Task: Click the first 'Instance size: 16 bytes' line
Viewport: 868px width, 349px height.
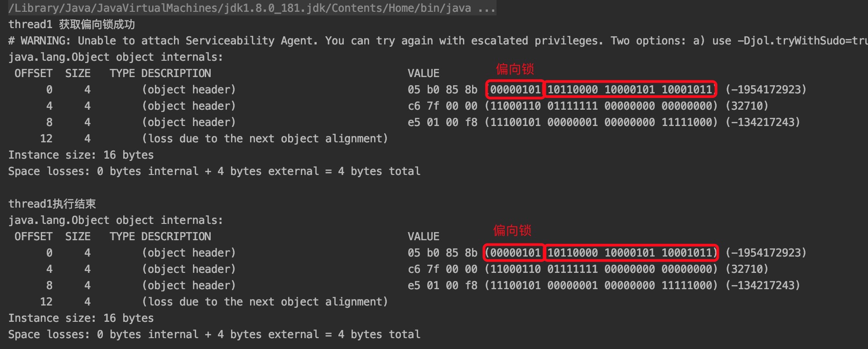Action: click(81, 155)
